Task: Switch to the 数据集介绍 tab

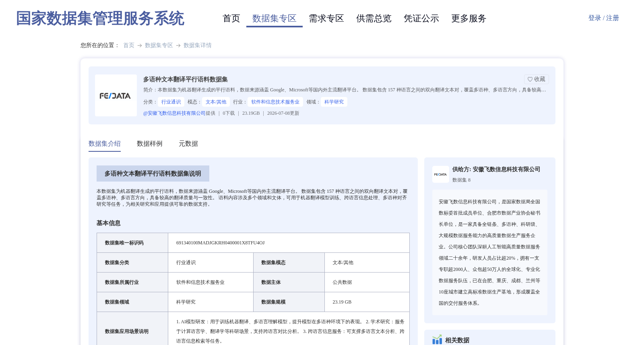Action: click(x=105, y=144)
